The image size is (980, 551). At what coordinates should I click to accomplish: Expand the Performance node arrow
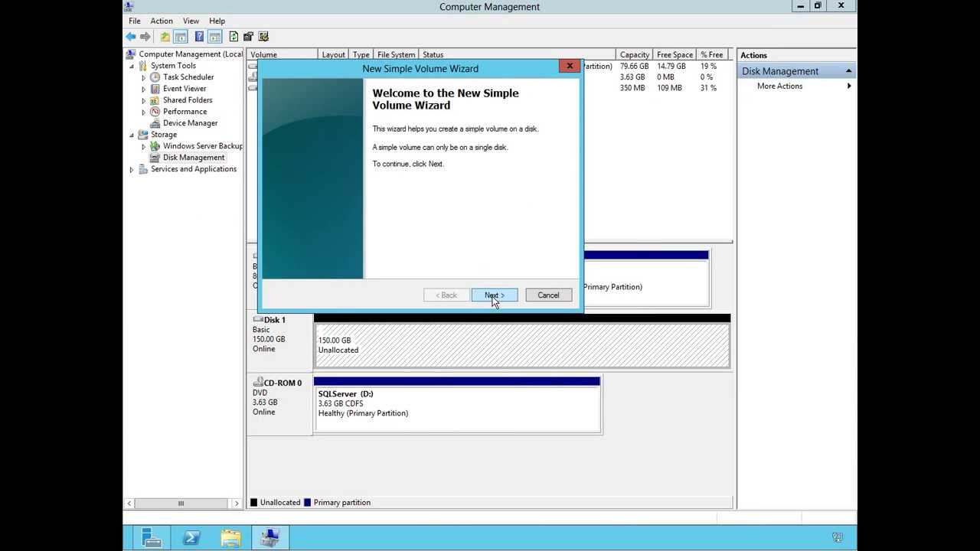point(143,112)
